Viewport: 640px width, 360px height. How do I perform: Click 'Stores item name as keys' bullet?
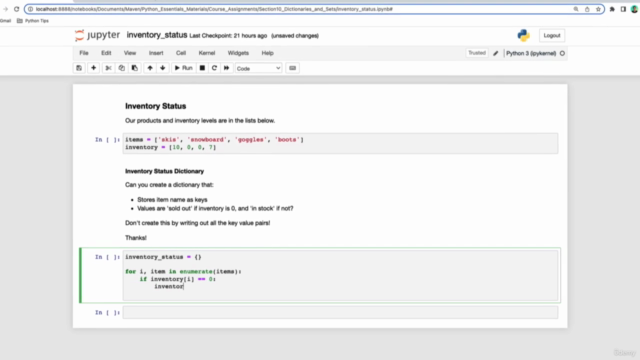(172, 200)
